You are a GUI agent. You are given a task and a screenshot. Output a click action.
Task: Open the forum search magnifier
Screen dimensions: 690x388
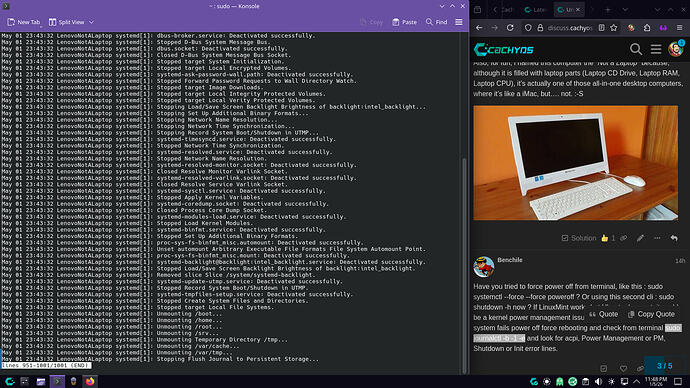click(x=636, y=49)
